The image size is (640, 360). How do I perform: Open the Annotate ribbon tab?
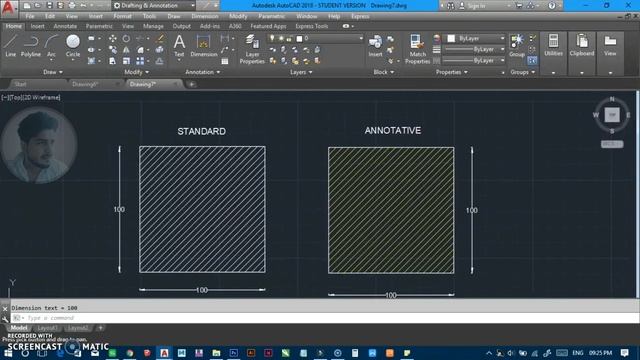tap(65, 26)
